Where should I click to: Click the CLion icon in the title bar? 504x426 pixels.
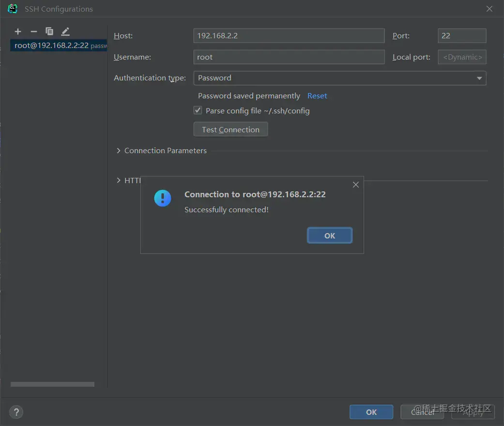13,9
